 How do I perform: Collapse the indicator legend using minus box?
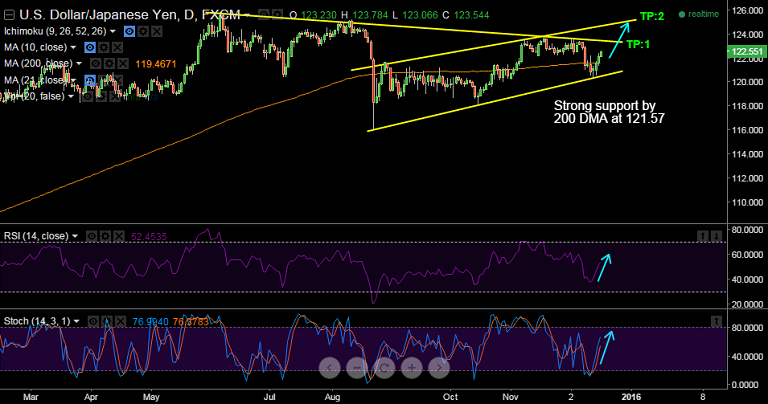[x=8, y=15]
